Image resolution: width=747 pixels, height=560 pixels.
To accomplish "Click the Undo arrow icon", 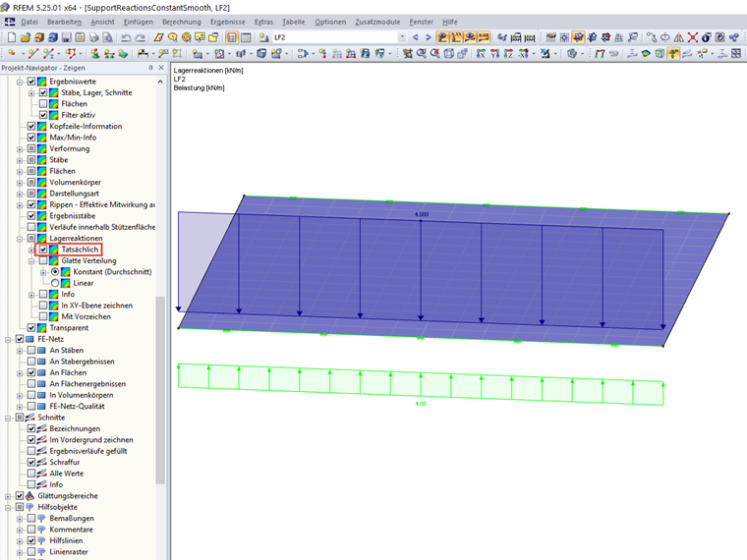I will 126,37.
